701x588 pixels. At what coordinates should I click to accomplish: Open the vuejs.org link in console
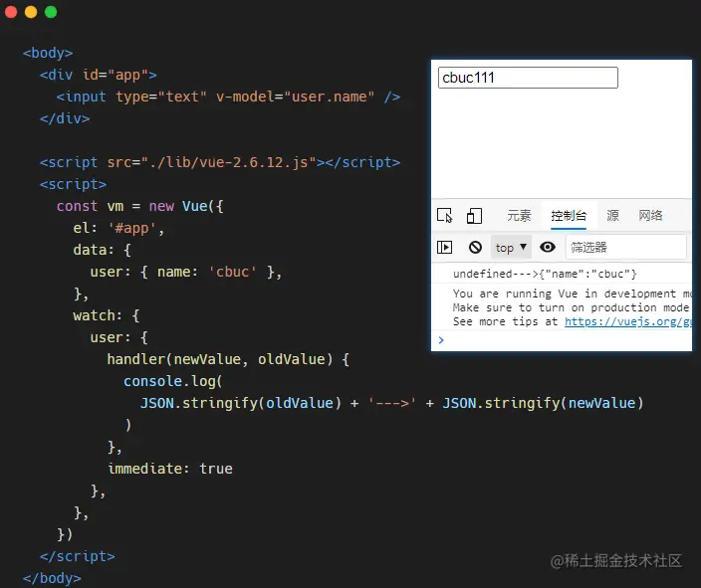[x=627, y=321]
